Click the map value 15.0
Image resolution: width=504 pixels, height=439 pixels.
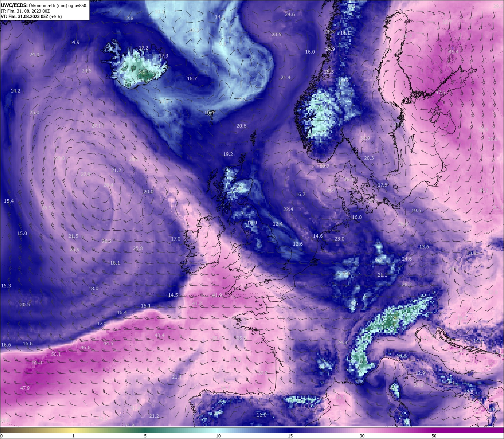point(22,233)
